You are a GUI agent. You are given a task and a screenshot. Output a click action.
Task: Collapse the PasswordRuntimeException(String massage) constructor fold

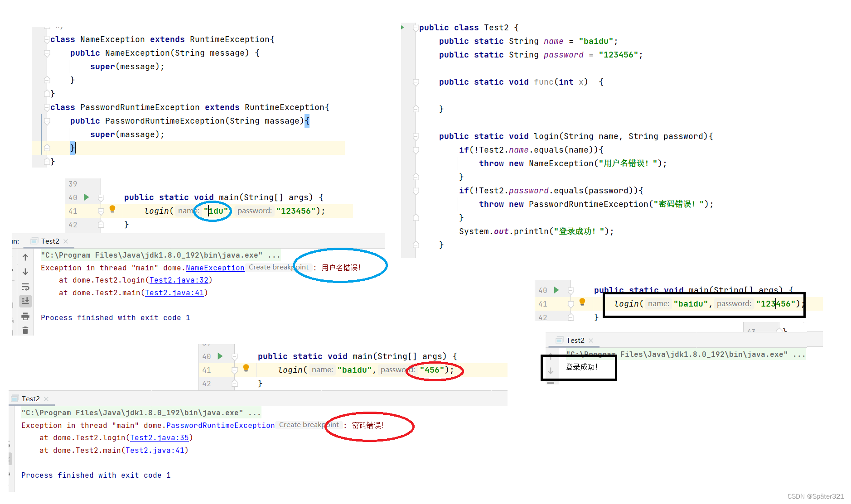pos(47,121)
